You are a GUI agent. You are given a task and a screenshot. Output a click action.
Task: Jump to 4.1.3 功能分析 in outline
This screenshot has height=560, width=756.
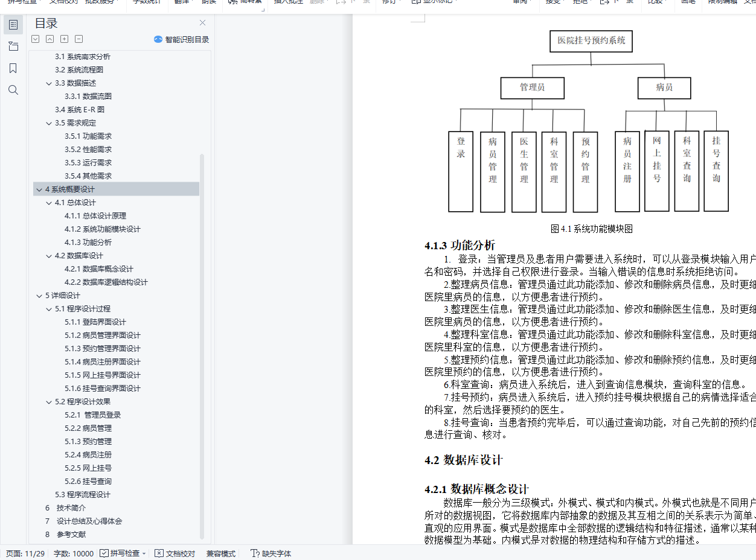(88, 243)
